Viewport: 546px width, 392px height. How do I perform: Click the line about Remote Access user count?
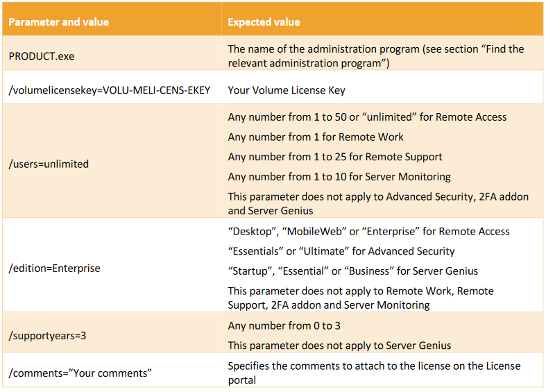tap(367, 117)
